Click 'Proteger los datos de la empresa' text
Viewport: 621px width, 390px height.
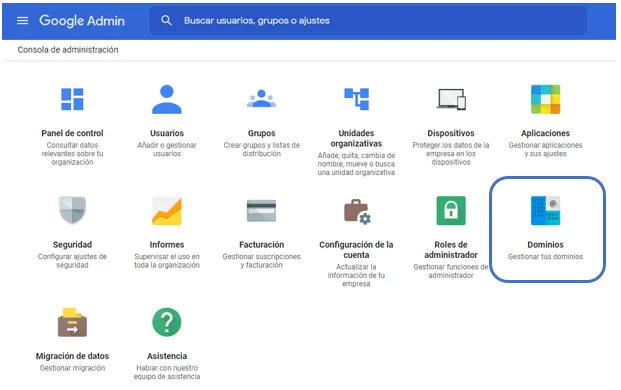pos(451,154)
